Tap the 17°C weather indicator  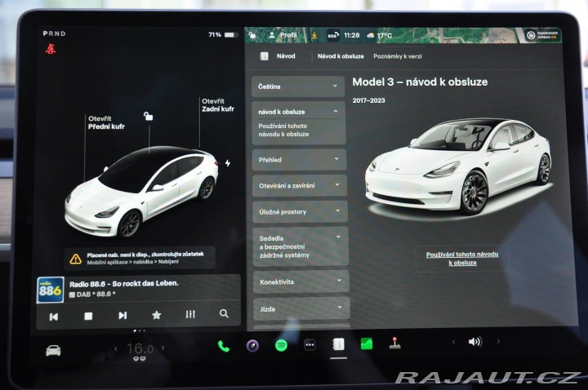click(380, 35)
